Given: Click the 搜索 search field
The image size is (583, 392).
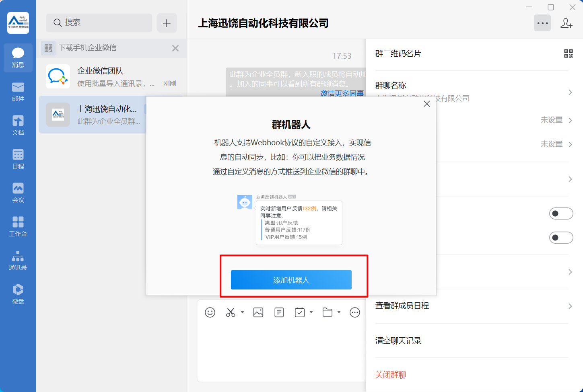Looking at the screenshot, I should (99, 23).
